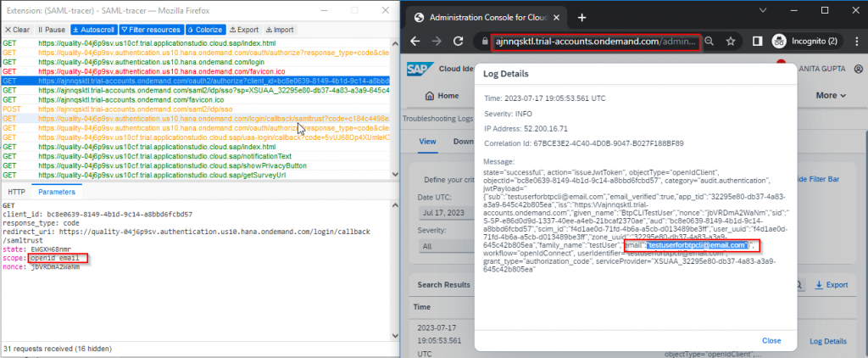This screenshot has width=868, height=358.
Task: Expand the More dropdown menu
Action: click(x=831, y=95)
